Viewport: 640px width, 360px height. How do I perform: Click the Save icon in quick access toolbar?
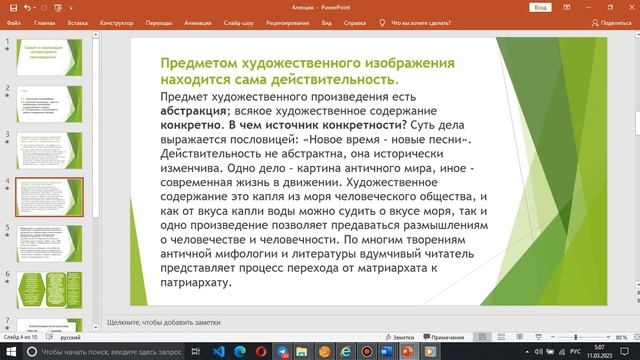[x=13, y=8]
